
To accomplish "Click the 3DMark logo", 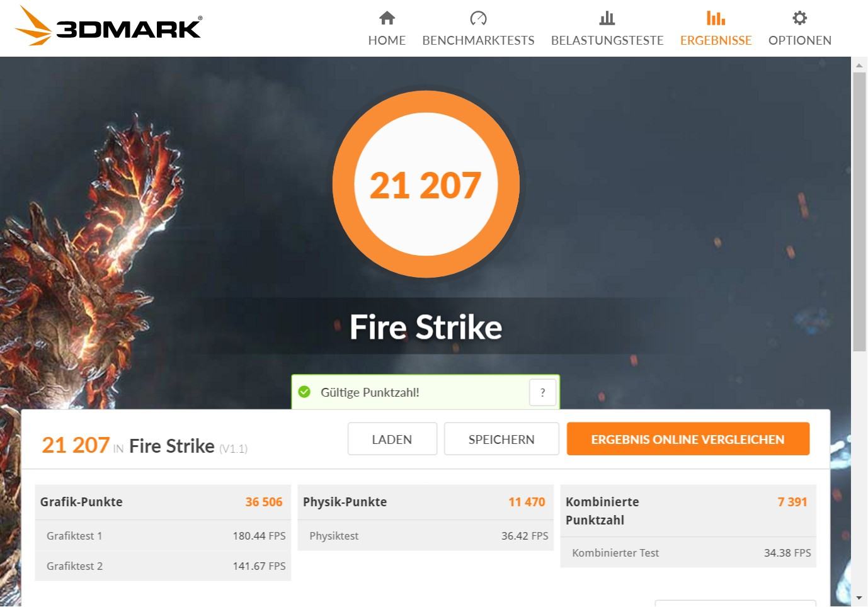I will (108, 26).
